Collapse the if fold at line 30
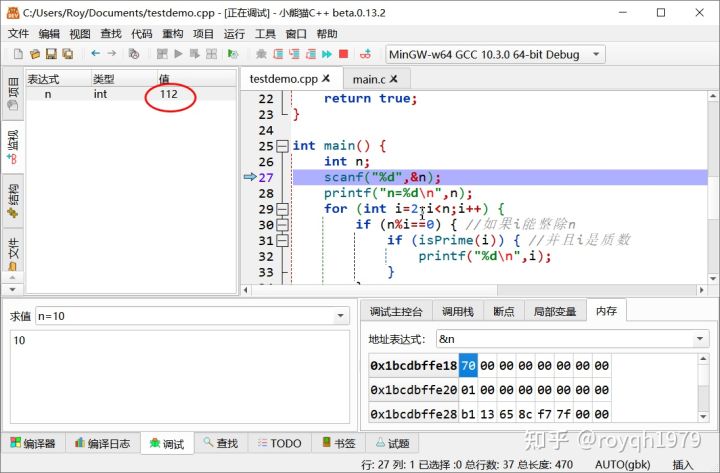The height and width of the screenshot is (473, 720). click(x=282, y=225)
